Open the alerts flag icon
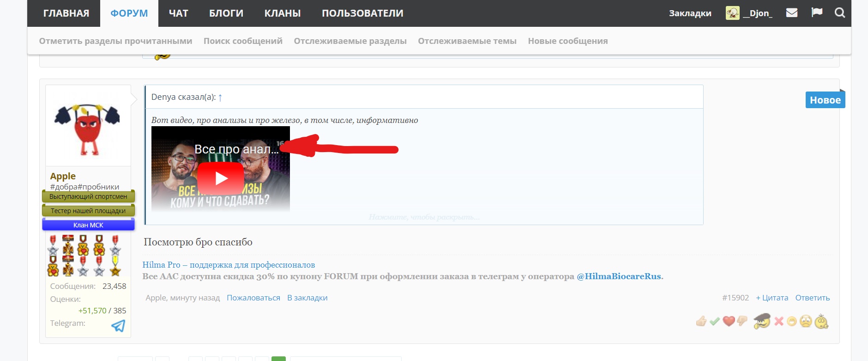 point(817,13)
